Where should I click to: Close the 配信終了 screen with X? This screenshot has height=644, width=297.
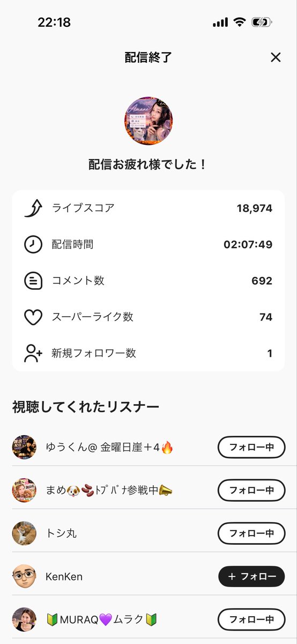(x=276, y=57)
